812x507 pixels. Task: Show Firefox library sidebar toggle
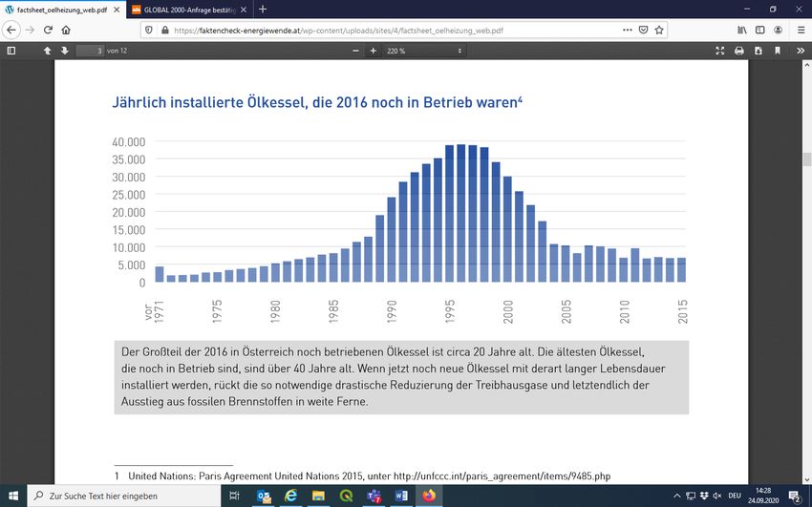click(x=741, y=30)
